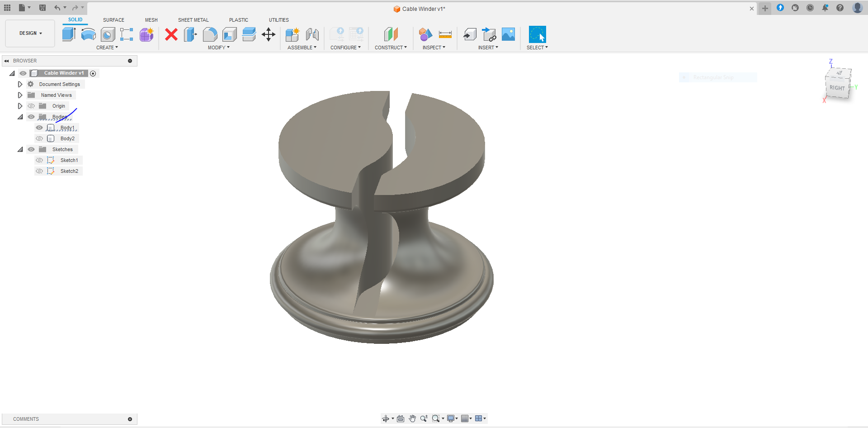Hide Body1 using its eye icon

pyautogui.click(x=39, y=128)
